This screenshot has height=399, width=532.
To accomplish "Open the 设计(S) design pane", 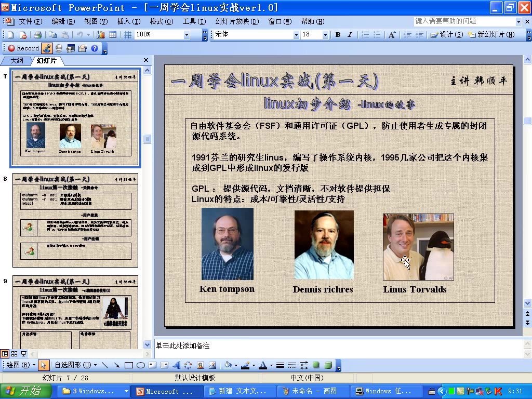I will (447, 35).
